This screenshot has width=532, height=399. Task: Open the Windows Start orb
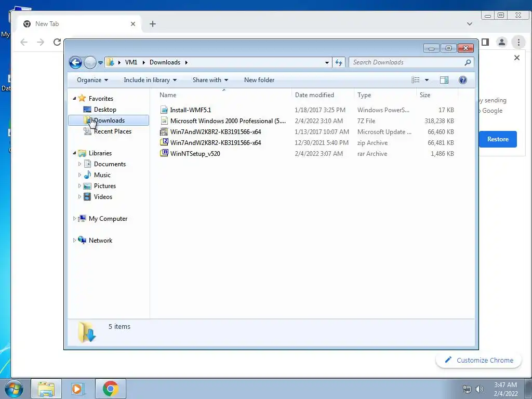click(14, 389)
